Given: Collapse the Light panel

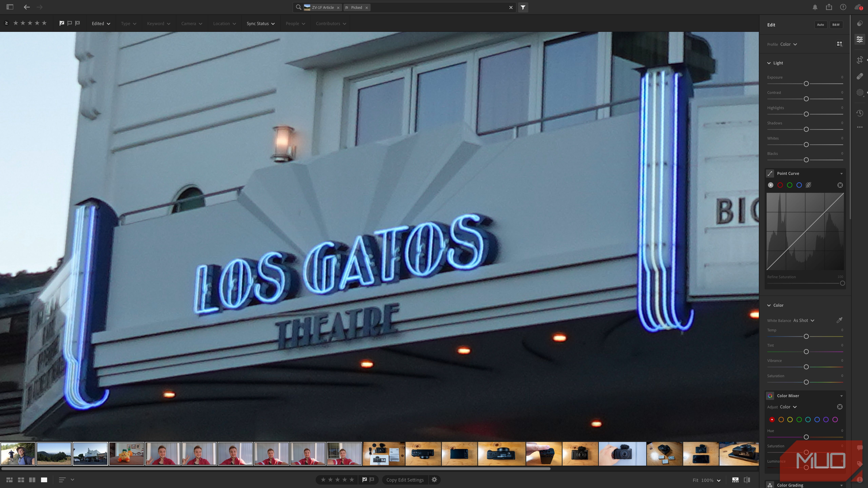Looking at the screenshot, I should pyautogui.click(x=769, y=63).
